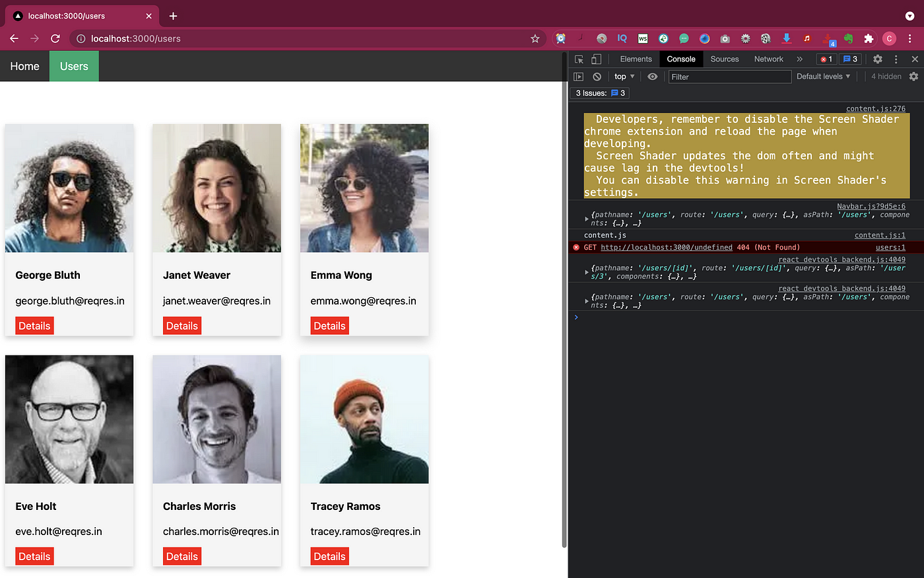Click the alarm clock extension icon
924x578 pixels.
click(x=561, y=38)
